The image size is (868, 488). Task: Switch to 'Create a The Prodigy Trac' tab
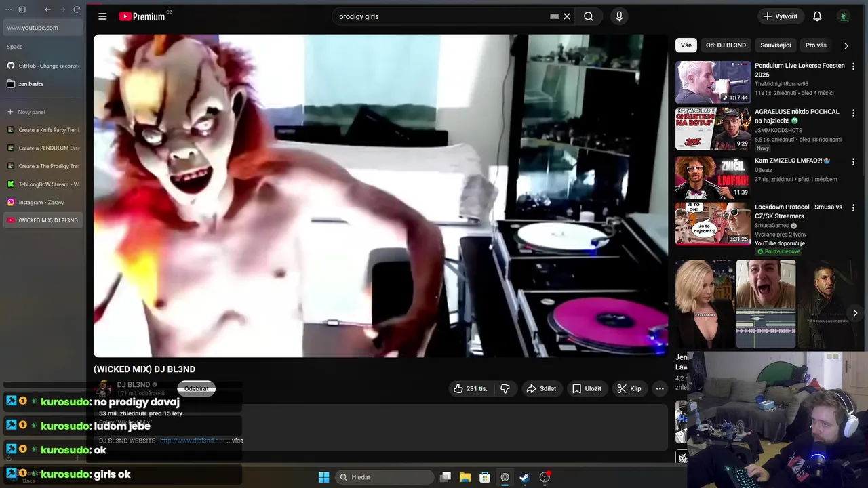click(43, 166)
